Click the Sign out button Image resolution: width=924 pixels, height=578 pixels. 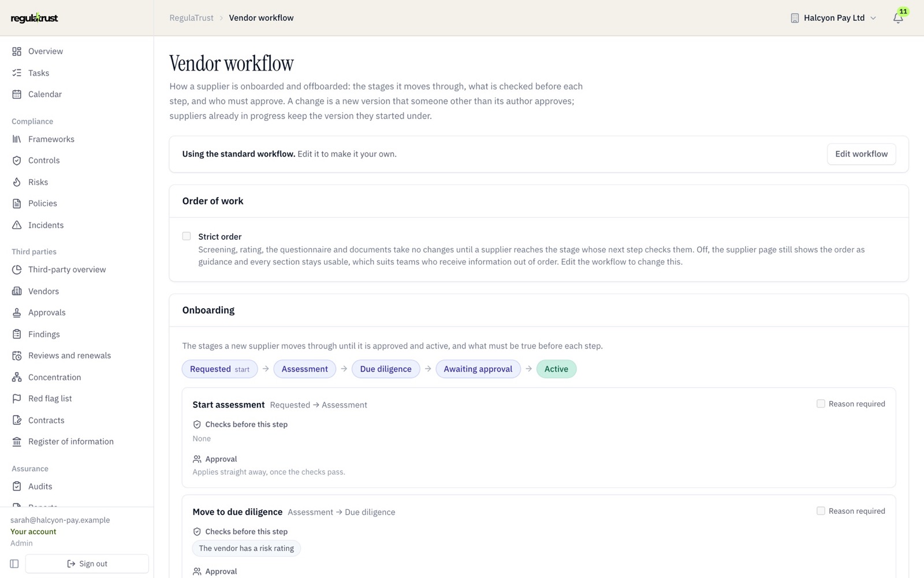[x=87, y=564]
